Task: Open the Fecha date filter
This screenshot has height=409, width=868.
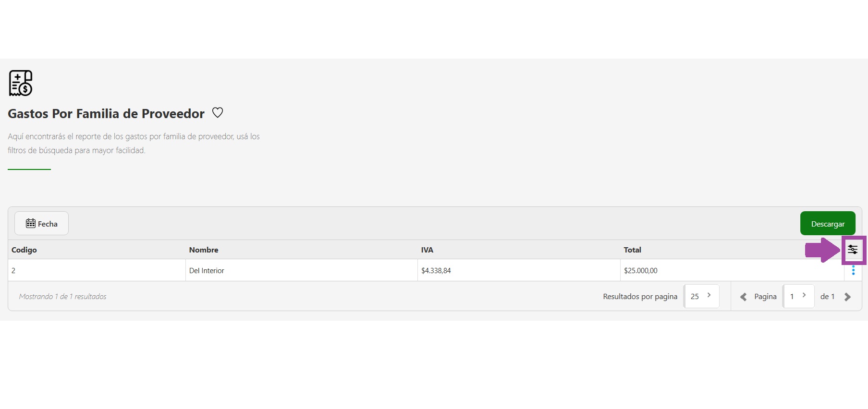Action: 41,224
